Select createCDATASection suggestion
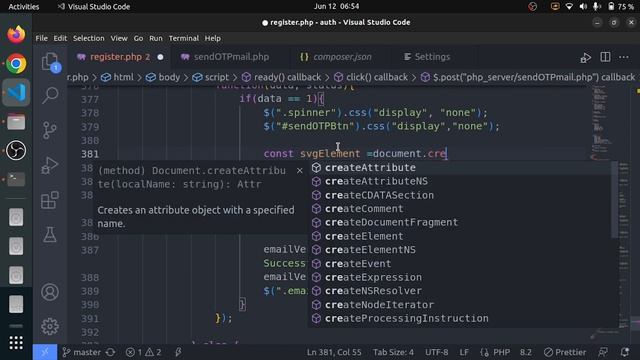640x360 pixels. 459,195
